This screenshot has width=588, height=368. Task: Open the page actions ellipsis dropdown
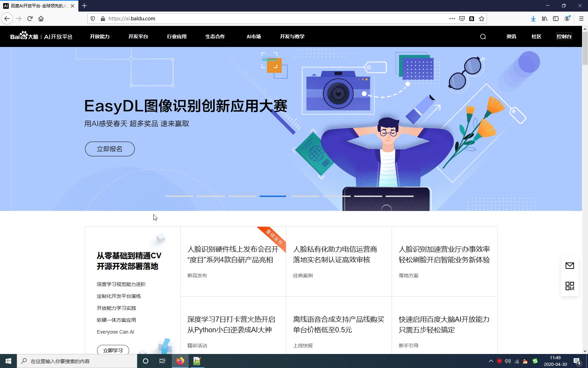pos(452,19)
